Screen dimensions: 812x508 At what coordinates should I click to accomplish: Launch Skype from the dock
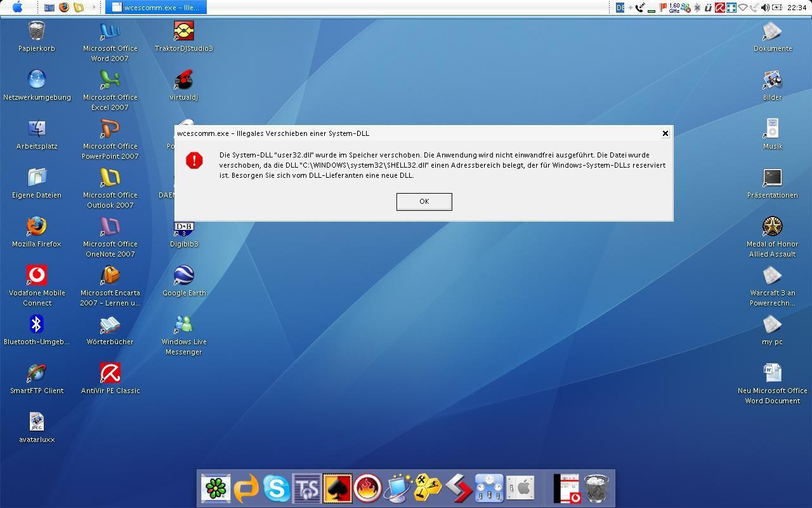277,488
